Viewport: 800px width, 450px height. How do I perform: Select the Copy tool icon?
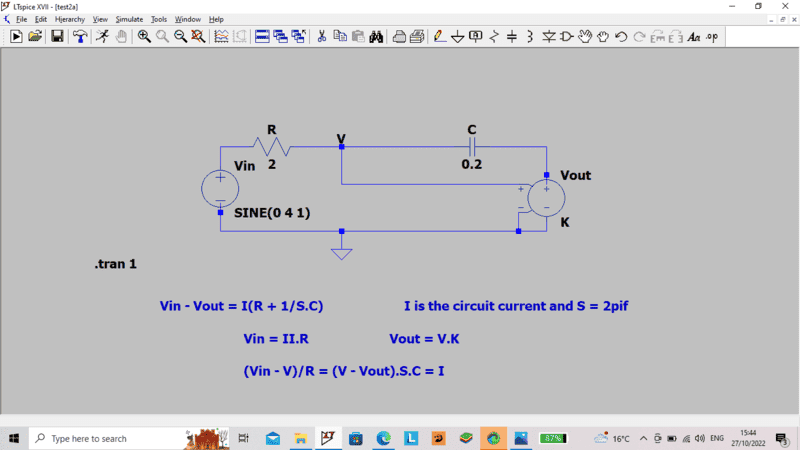coord(340,37)
